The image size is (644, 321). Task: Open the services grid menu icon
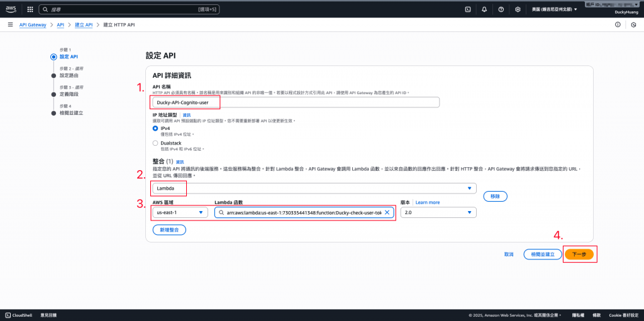click(x=30, y=9)
